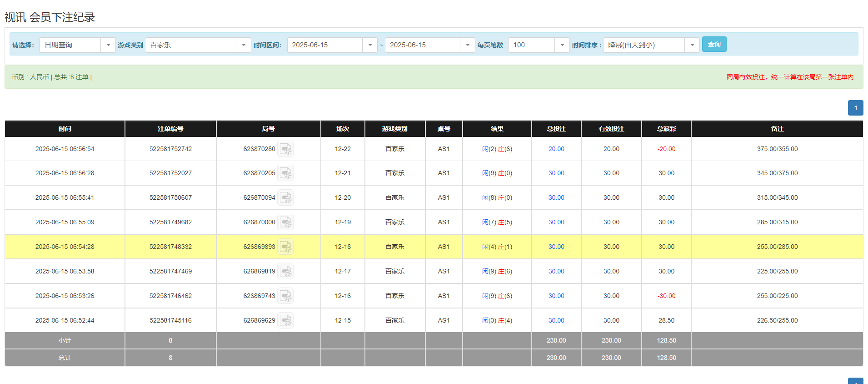868x384 pixels.
Task: Click the end date field after the tilde
Action: (429, 45)
